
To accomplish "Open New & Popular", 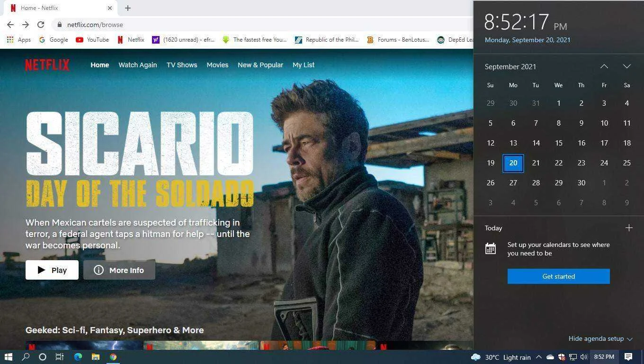I will [260, 65].
